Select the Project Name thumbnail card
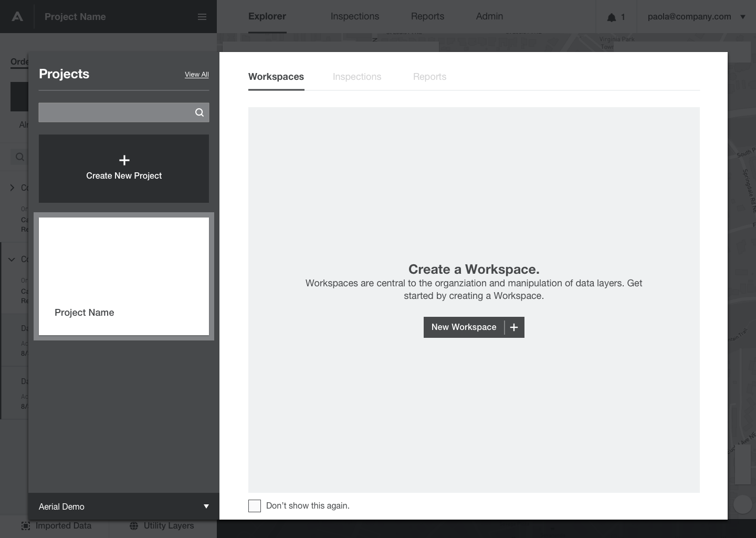The width and height of the screenshot is (756, 538). coord(124,276)
